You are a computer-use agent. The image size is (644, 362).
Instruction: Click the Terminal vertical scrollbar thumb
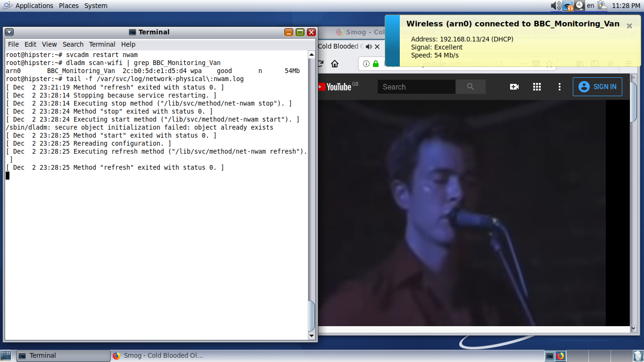(311, 316)
